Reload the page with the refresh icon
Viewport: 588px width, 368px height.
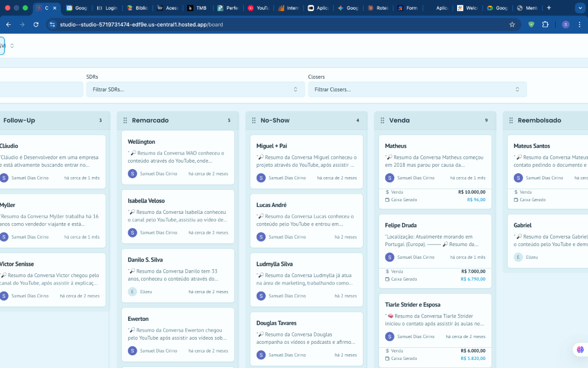click(x=36, y=25)
